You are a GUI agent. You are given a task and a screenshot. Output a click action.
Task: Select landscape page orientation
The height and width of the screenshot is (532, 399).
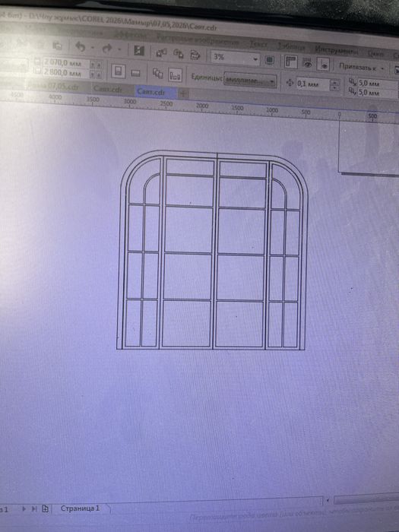pos(136,73)
